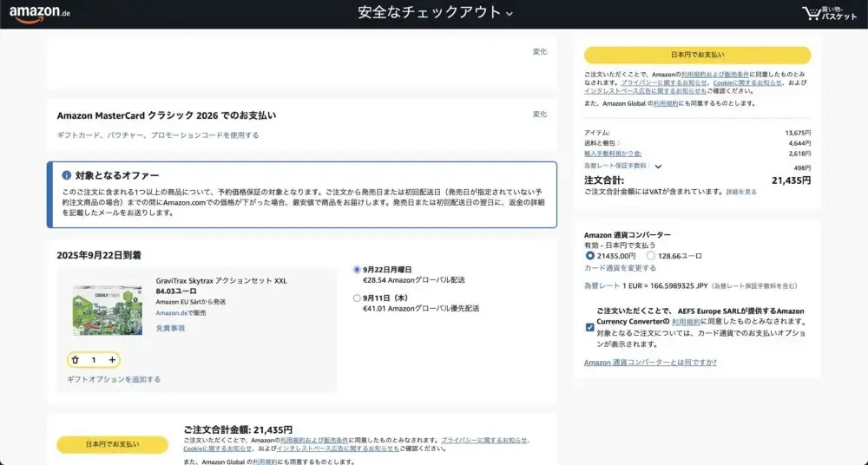Expand the 安全なチェックアウト header chevron

(510, 14)
